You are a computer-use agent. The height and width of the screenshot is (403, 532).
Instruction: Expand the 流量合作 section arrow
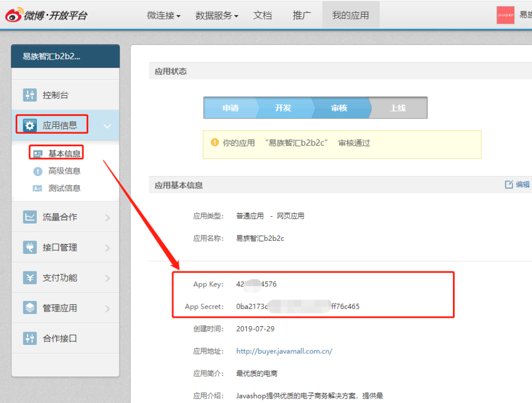(x=107, y=217)
